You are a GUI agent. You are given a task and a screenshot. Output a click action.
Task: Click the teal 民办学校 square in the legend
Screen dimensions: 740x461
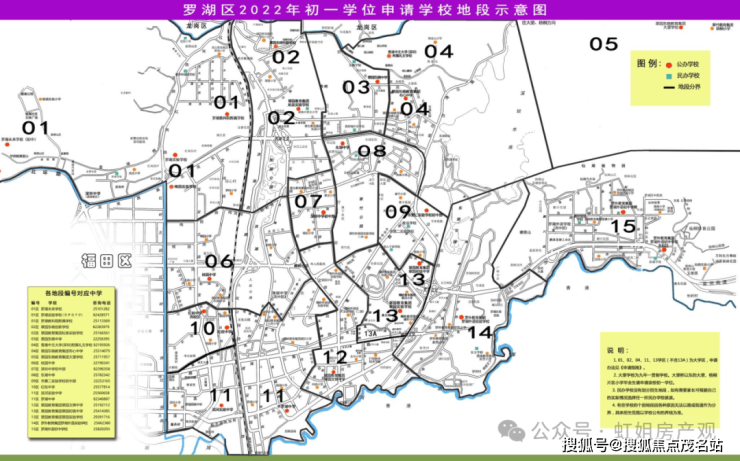point(669,76)
